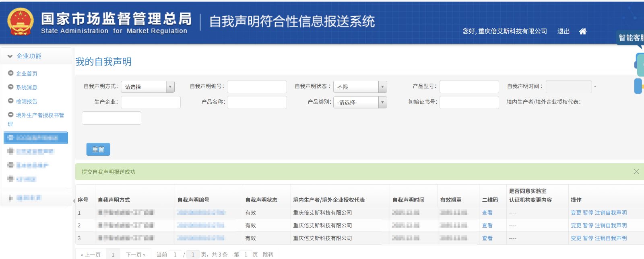
Task: Click the national emblem logo
Action: [20, 22]
